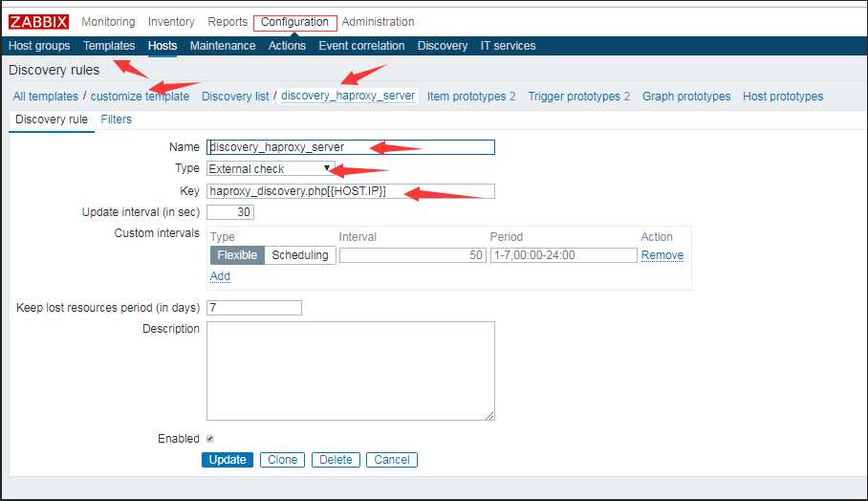Open customize template breadcrumb link
Viewport: 868px width, 501px height.
point(141,97)
